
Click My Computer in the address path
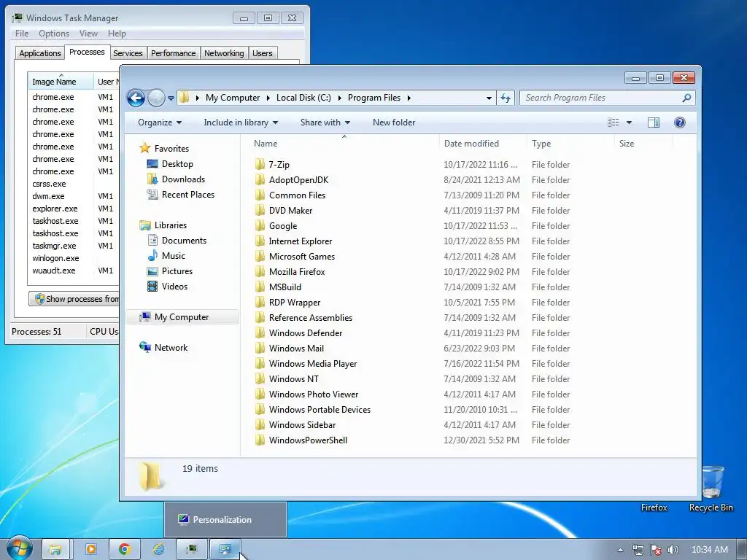[x=233, y=98]
